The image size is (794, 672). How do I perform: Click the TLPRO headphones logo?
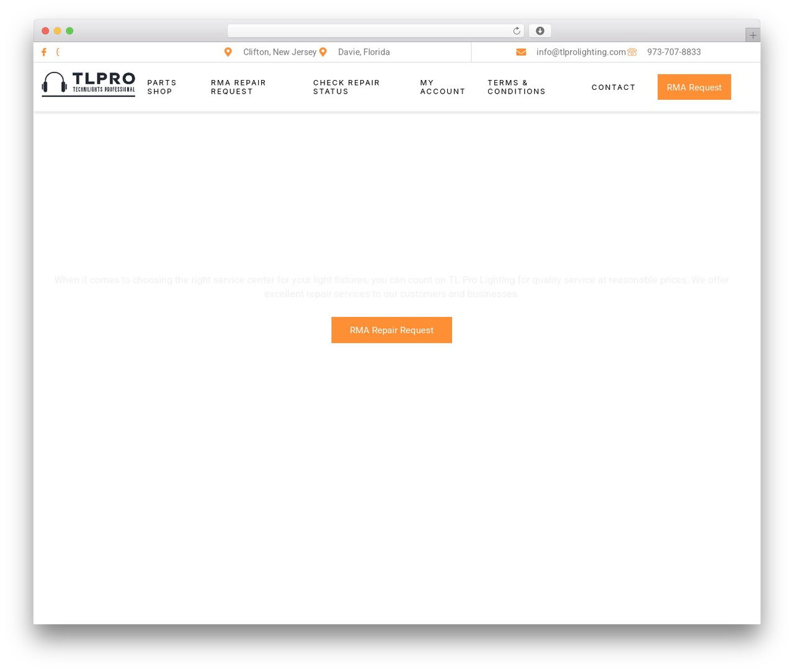(88, 84)
